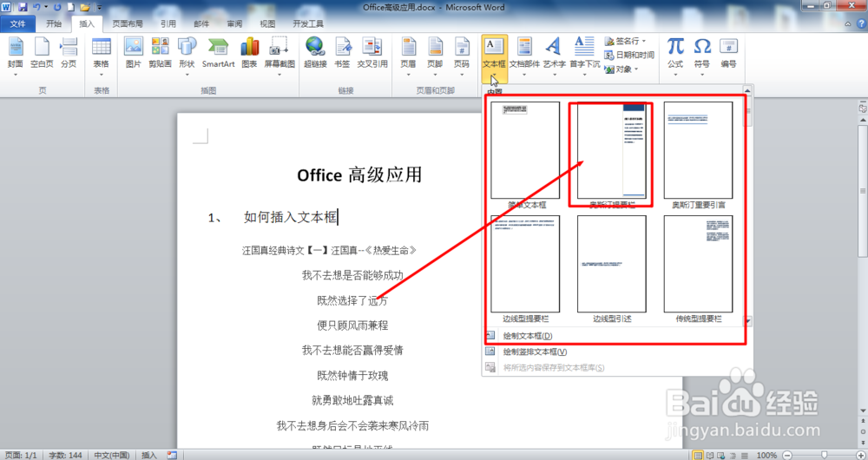Expand the Shapes (形状) dropdown arrow
Viewport: 868px width, 460px height.
coord(187,74)
